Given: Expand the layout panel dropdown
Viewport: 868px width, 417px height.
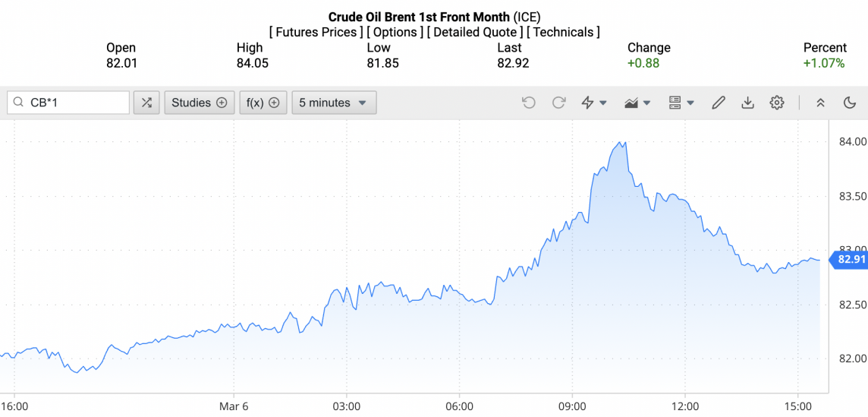Looking at the screenshot, I should pyautogui.click(x=681, y=103).
